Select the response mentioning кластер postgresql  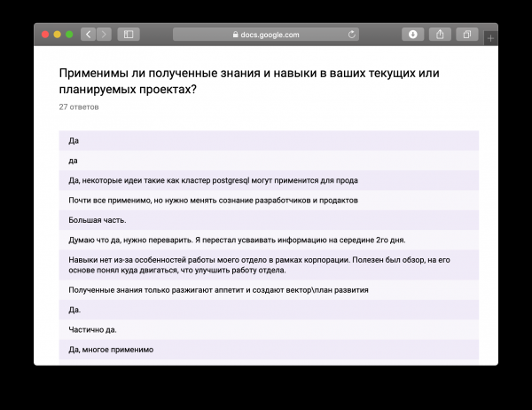point(269,180)
